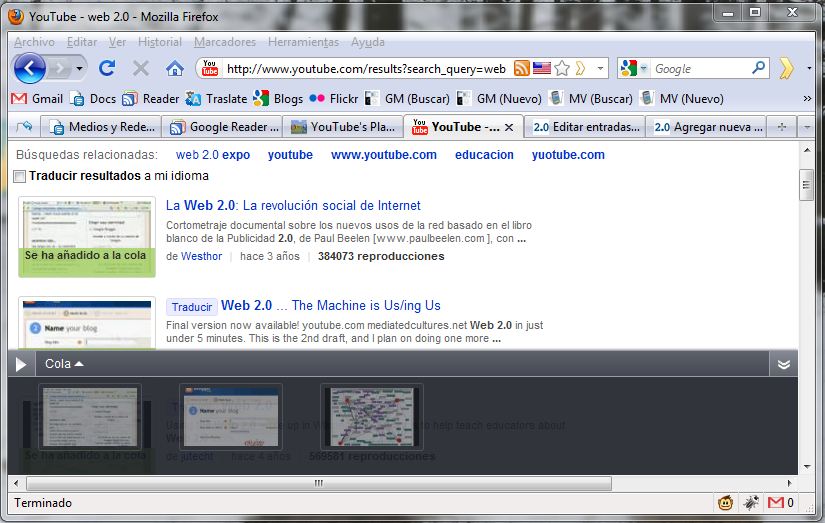The width and height of the screenshot is (825, 523).
Task: Click related search 'yuotube.com'
Action: (x=568, y=155)
